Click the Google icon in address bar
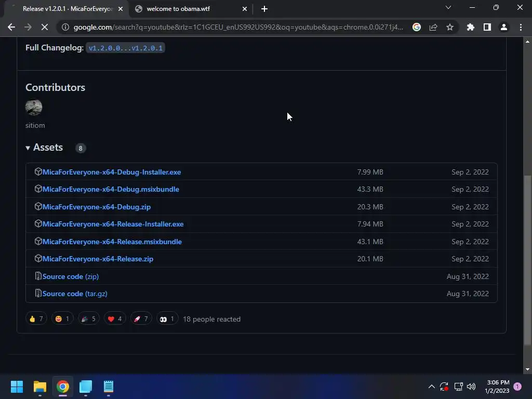 point(417,27)
